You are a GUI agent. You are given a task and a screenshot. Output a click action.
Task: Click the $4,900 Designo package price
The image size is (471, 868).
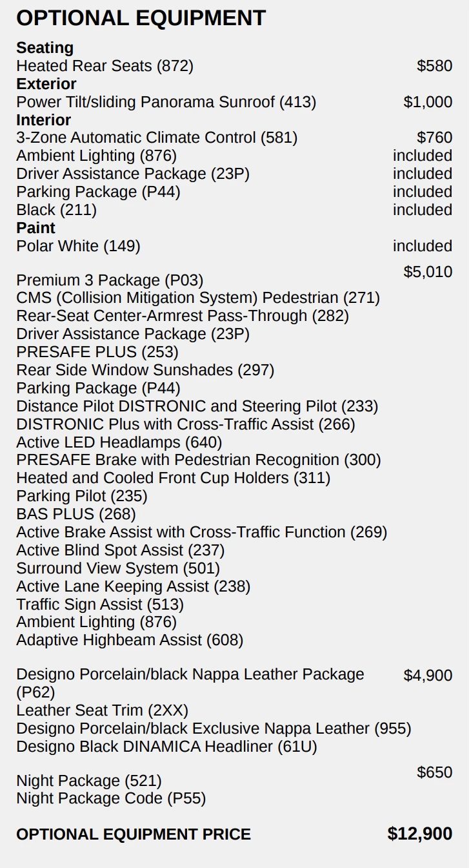point(428,676)
